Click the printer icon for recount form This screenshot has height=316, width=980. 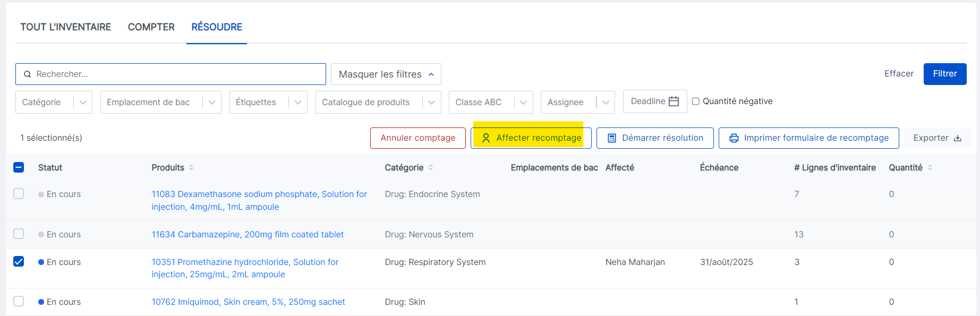(734, 138)
